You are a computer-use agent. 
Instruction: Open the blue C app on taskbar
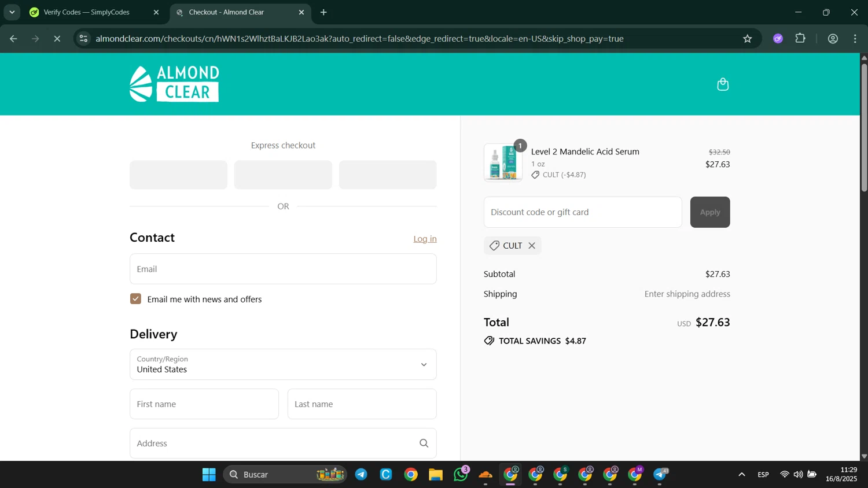click(386, 475)
